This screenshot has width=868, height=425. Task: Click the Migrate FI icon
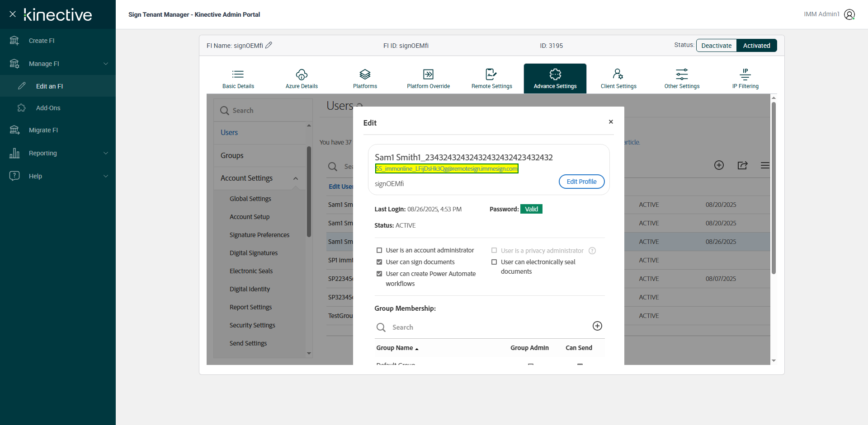14,130
